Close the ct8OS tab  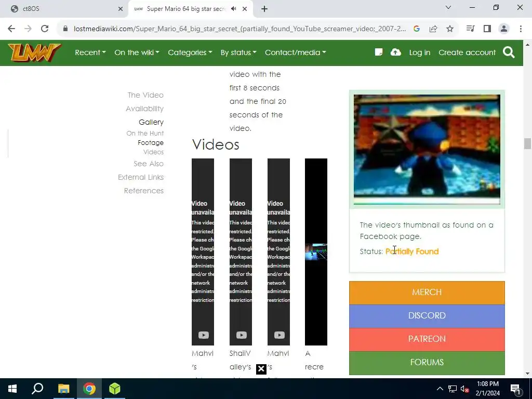click(x=121, y=9)
